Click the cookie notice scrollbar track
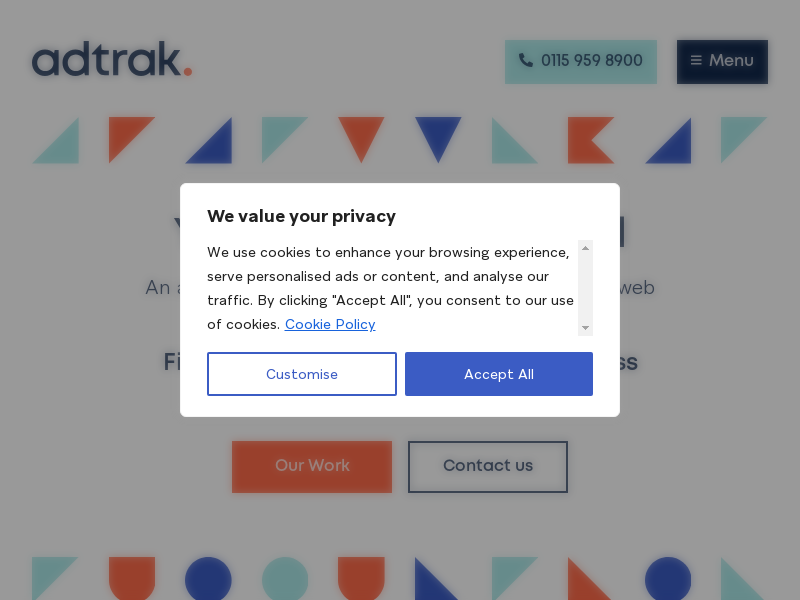The height and width of the screenshot is (600, 800). 585,288
